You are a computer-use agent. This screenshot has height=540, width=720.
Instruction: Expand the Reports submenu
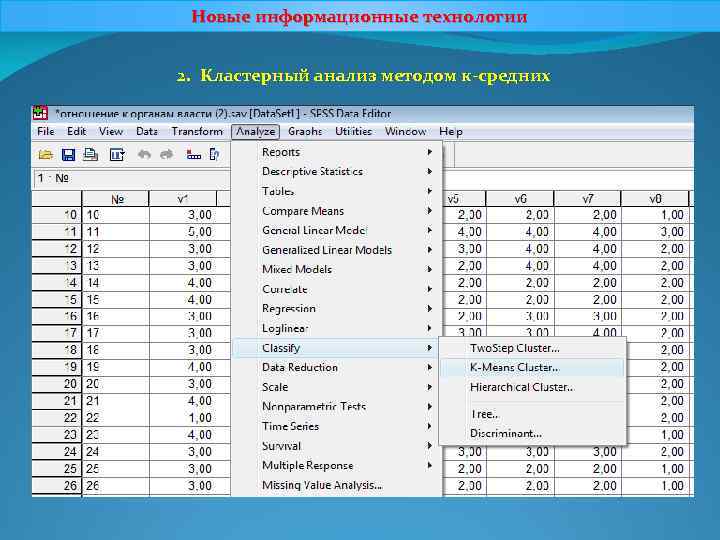click(337, 152)
